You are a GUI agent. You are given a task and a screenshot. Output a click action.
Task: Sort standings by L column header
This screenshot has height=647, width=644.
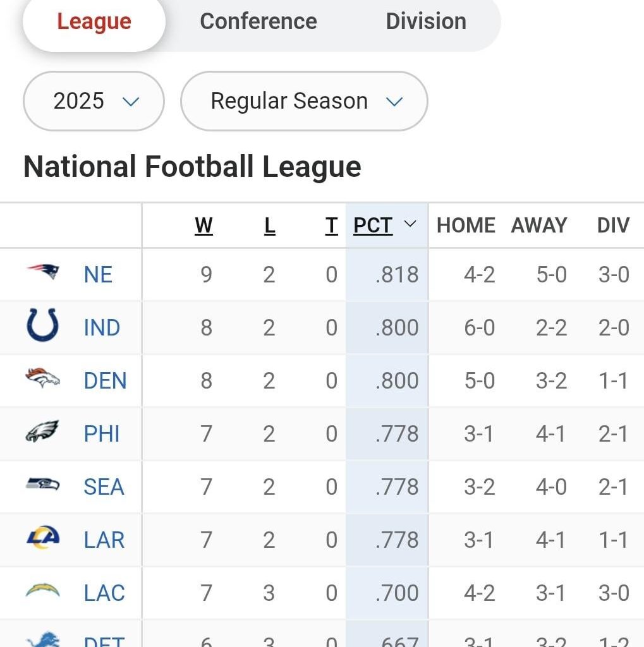[270, 226]
